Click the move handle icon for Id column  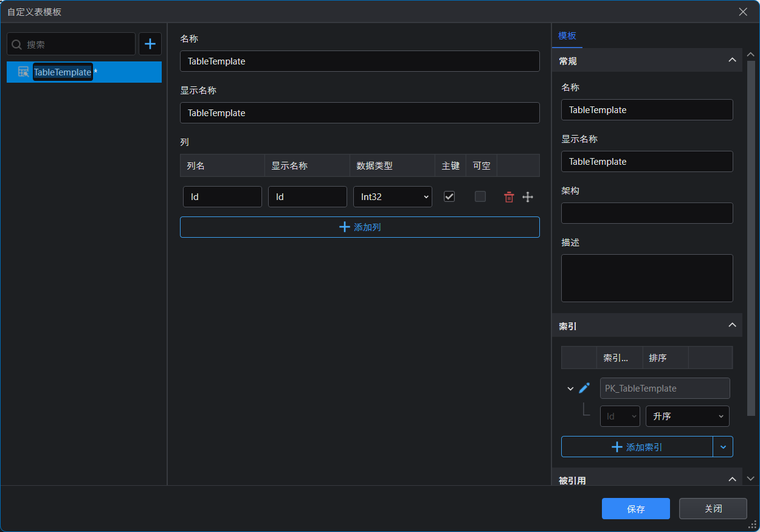click(x=528, y=197)
